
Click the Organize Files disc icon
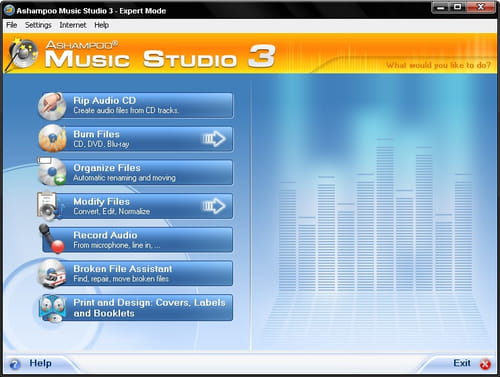(x=52, y=172)
